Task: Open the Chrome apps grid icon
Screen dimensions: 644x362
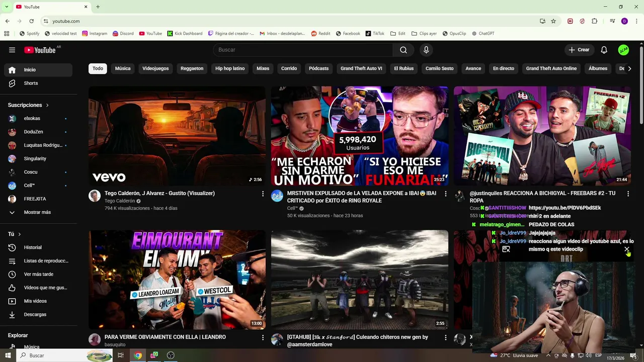Action: click(x=7, y=34)
